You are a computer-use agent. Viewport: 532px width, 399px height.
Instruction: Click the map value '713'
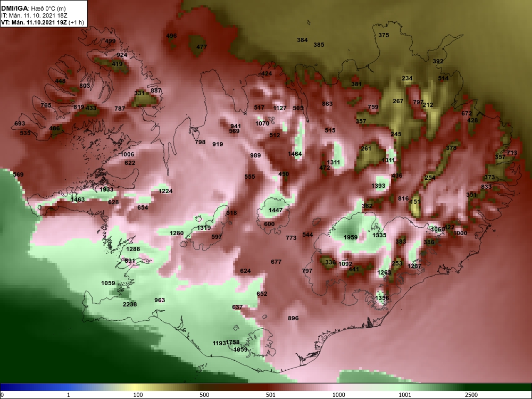(512, 153)
